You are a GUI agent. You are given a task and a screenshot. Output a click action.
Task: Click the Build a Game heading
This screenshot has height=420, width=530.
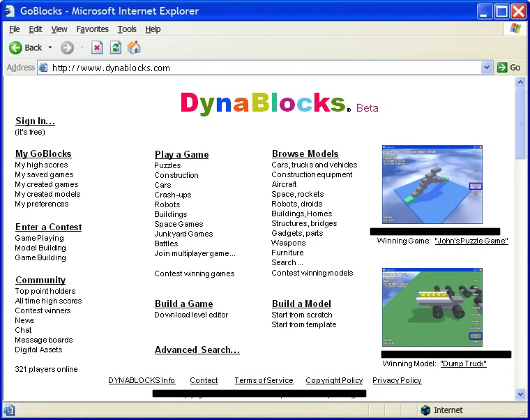(183, 303)
